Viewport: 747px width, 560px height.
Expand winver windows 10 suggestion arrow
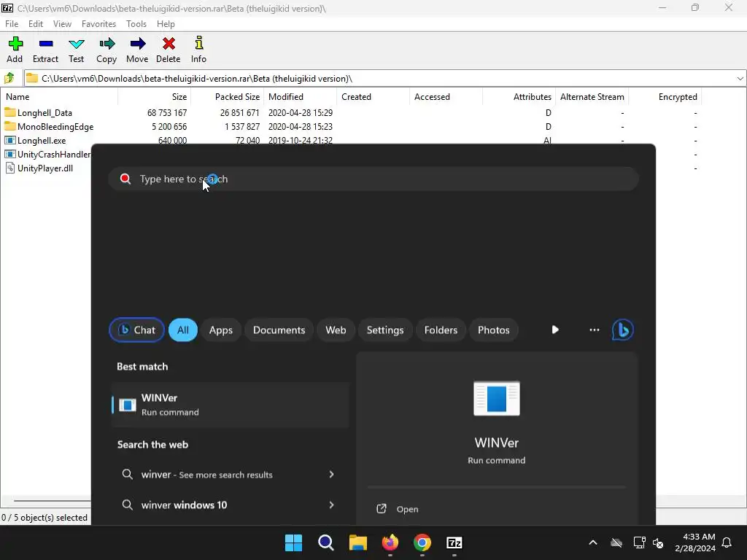(332, 505)
